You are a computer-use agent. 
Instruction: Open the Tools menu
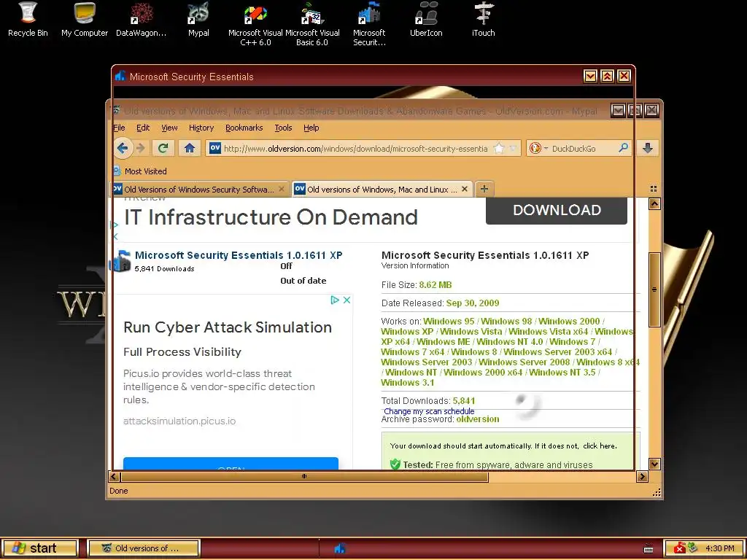tap(283, 128)
